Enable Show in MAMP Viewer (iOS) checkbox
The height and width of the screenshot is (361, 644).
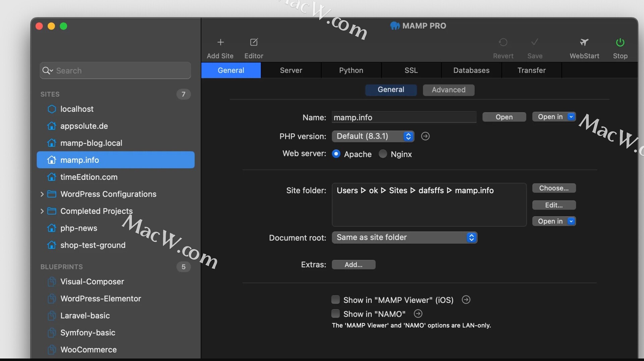[x=335, y=300]
